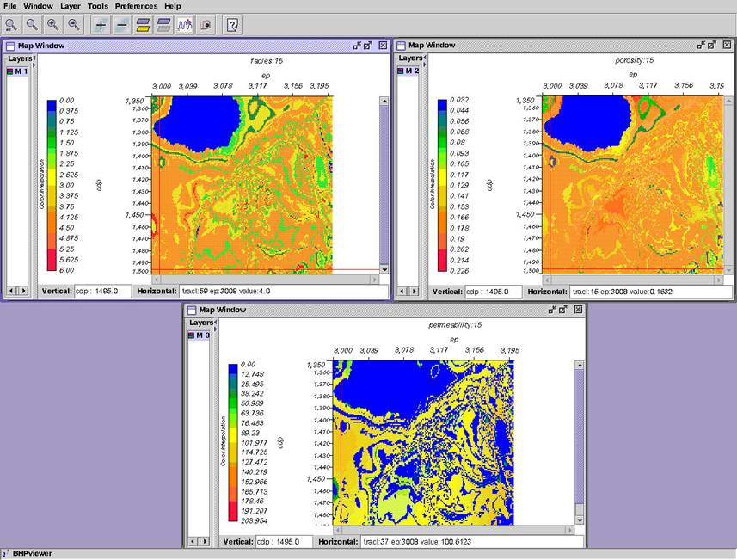Image resolution: width=737 pixels, height=560 pixels.
Task: Open the Preferences menu
Action: (137, 6)
